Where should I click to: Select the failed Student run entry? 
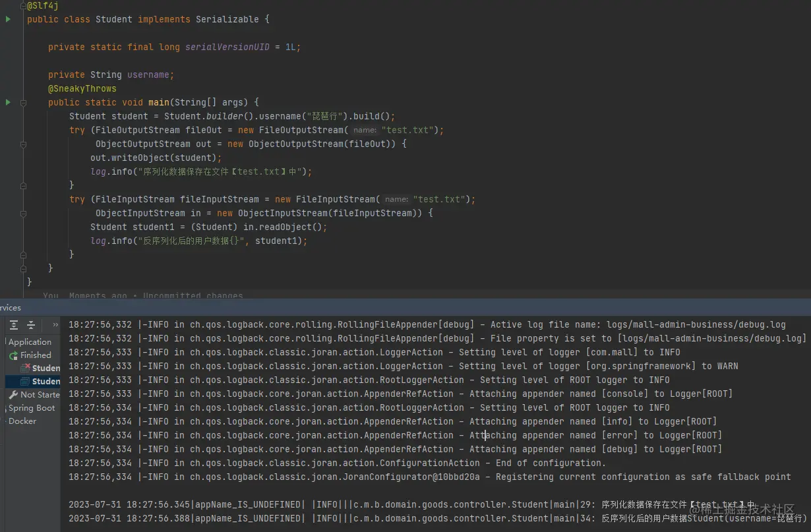pos(46,368)
